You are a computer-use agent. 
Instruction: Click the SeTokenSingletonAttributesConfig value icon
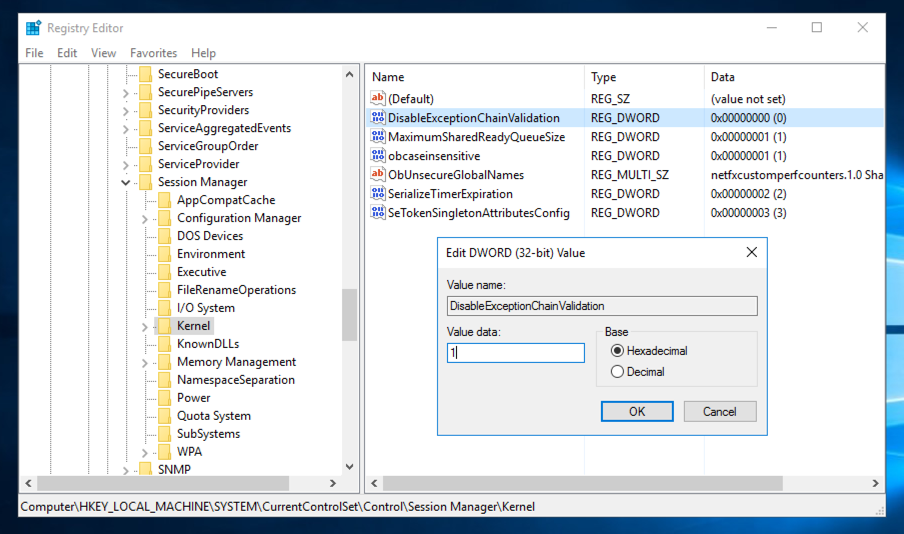click(378, 213)
